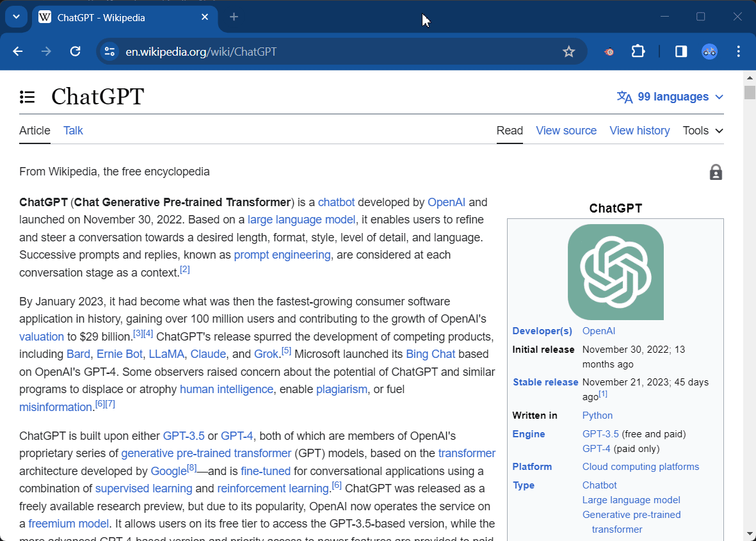Open the Chatbot link under Type
Viewport: 756px width, 541px height.
click(x=599, y=485)
